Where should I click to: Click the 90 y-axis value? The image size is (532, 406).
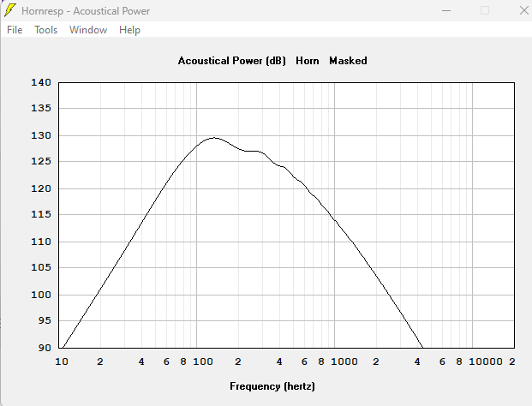click(x=45, y=348)
